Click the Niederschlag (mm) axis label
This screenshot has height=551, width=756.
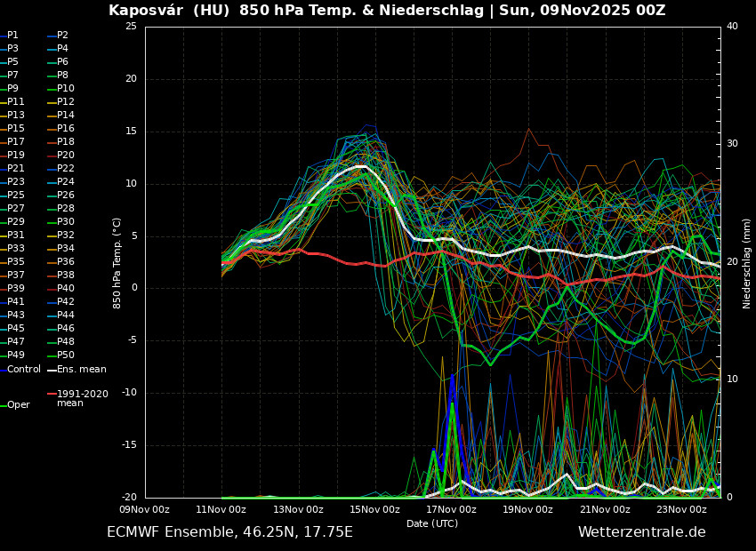pyautogui.click(x=747, y=263)
